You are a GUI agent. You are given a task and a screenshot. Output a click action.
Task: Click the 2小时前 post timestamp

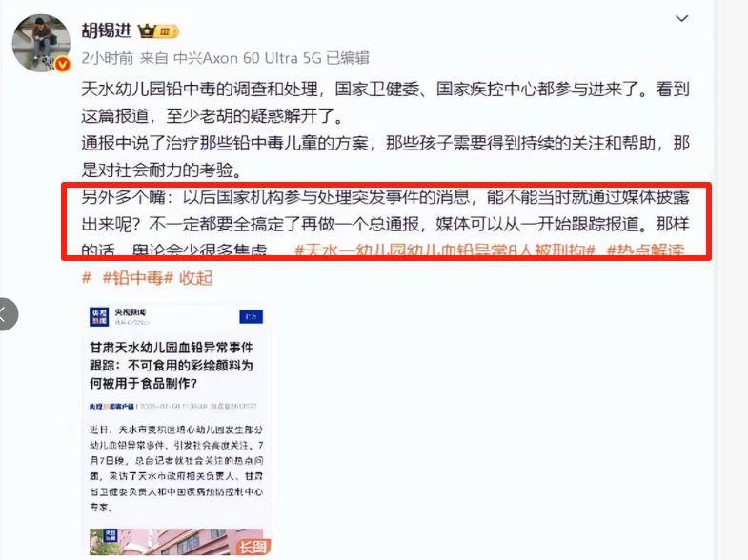(x=108, y=58)
